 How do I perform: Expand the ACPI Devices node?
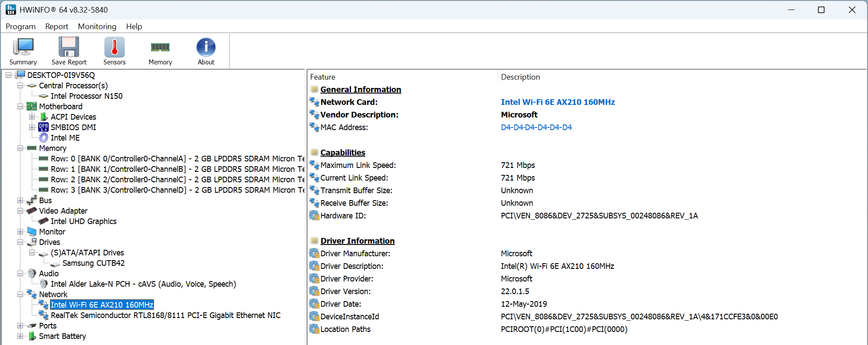click(x=32, y=117)
